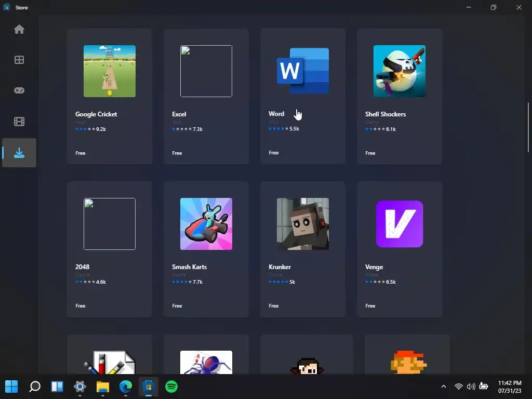Open taskbar Search
This screenshot has width=532, height=399.
click(35, 387)
